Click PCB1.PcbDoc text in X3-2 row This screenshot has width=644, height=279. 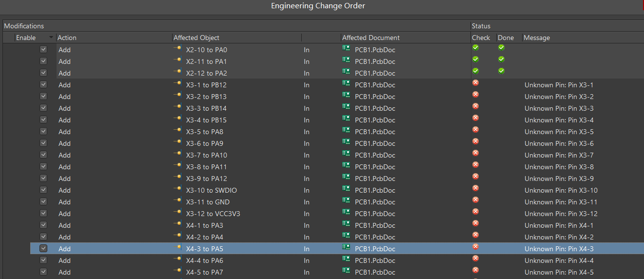[x=375, y=97]
